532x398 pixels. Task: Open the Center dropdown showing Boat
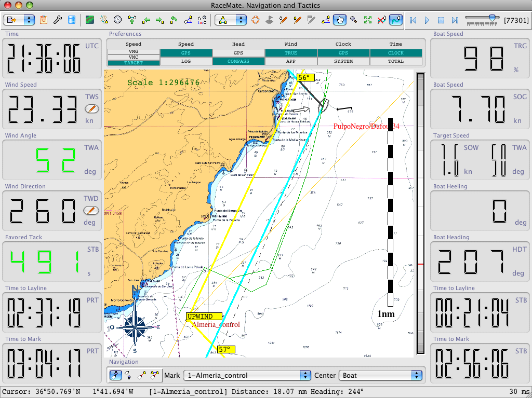[380, 375]
